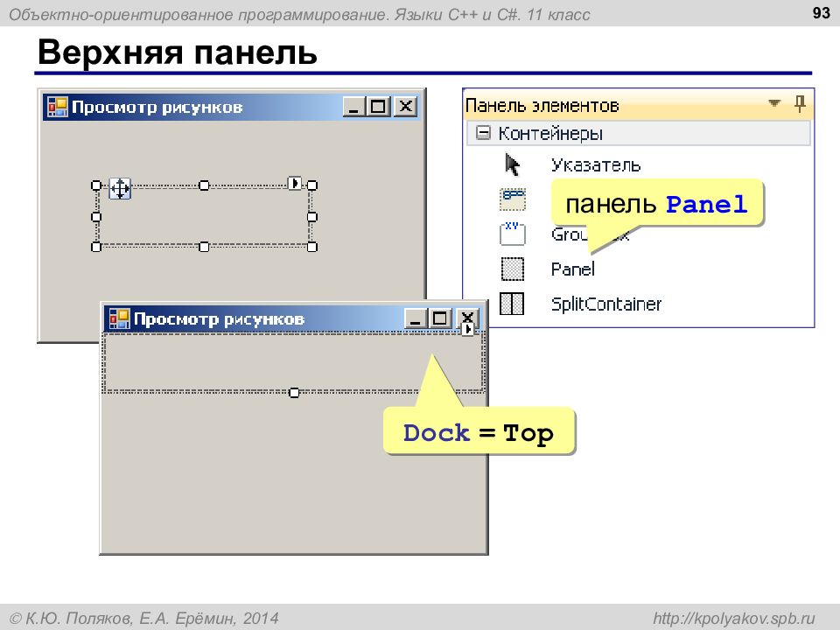Grab bottom resize handle of docked panel

click(x=294, y=393)
